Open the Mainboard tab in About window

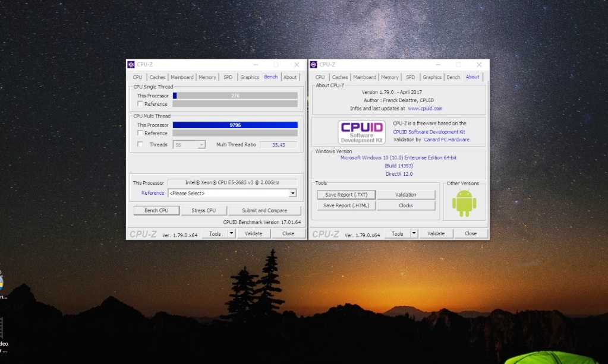click(364, 77)
